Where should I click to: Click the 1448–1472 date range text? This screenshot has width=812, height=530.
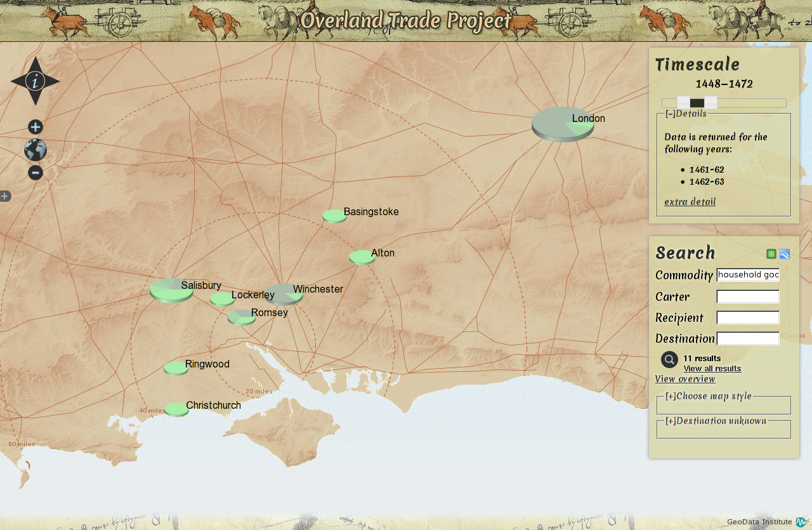click(x=724, y=84)
